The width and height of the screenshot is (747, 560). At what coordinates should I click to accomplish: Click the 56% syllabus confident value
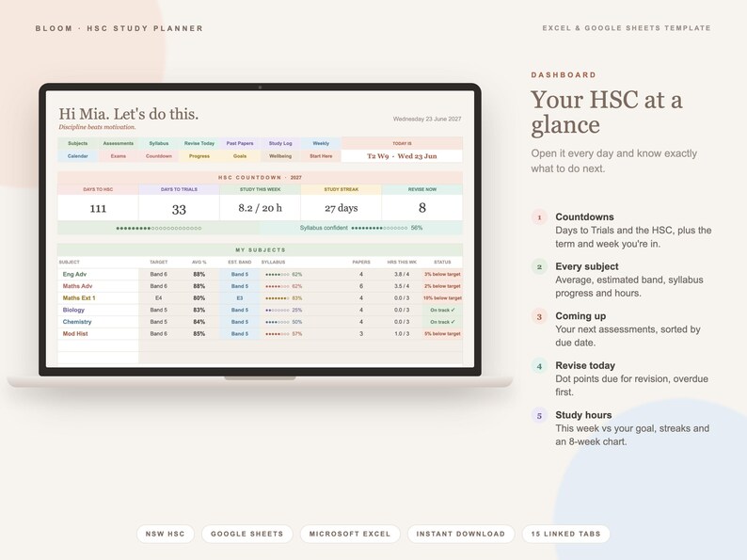click(x=417, y=229)
